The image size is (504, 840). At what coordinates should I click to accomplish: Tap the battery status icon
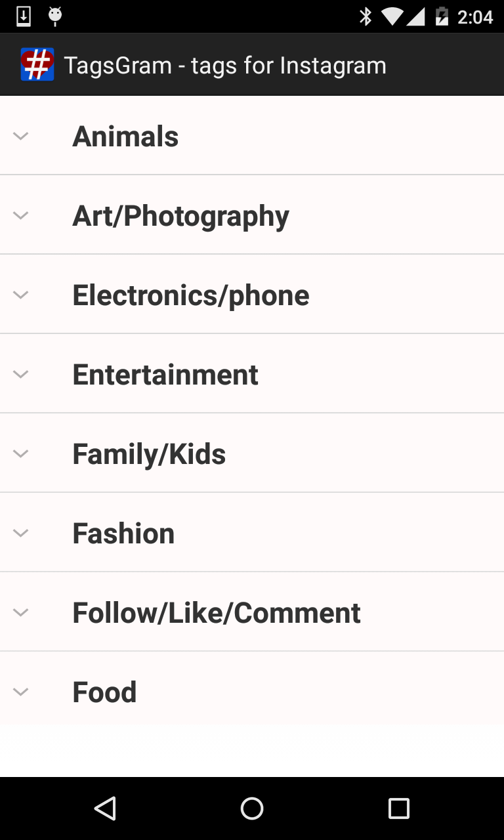click(x=442, y=16)
